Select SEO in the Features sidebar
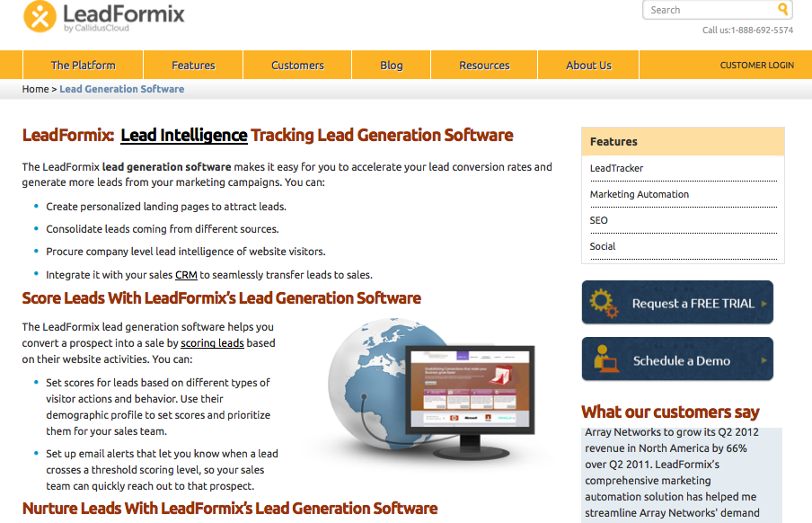The height and width of the screenshot is (523, 812). pos(598,220)
